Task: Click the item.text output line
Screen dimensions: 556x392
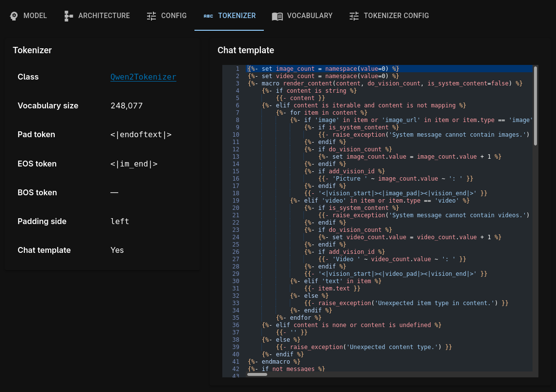Action: (332, 289)
